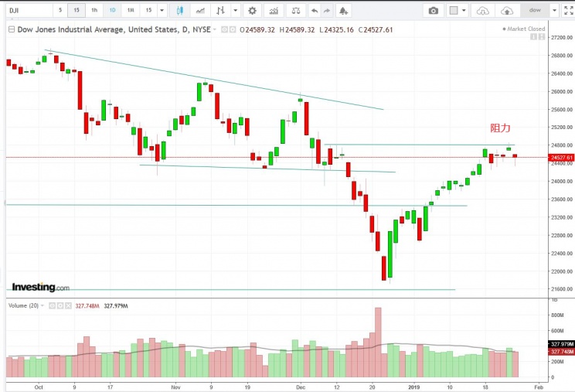Create an alert with bell icon
Viewport: 575px width, 392px height.
coord(343,11)
